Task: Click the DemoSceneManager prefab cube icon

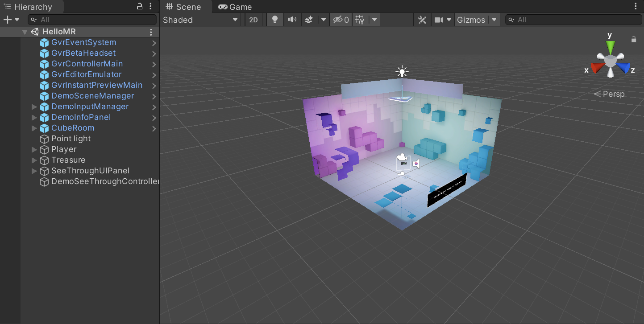Action: (x=44, y=96)
